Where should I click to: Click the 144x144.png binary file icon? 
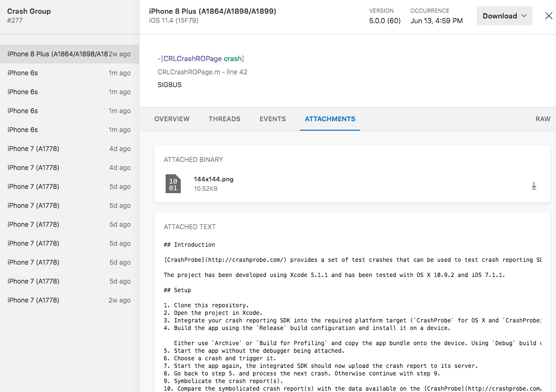[x=174, y=183]
